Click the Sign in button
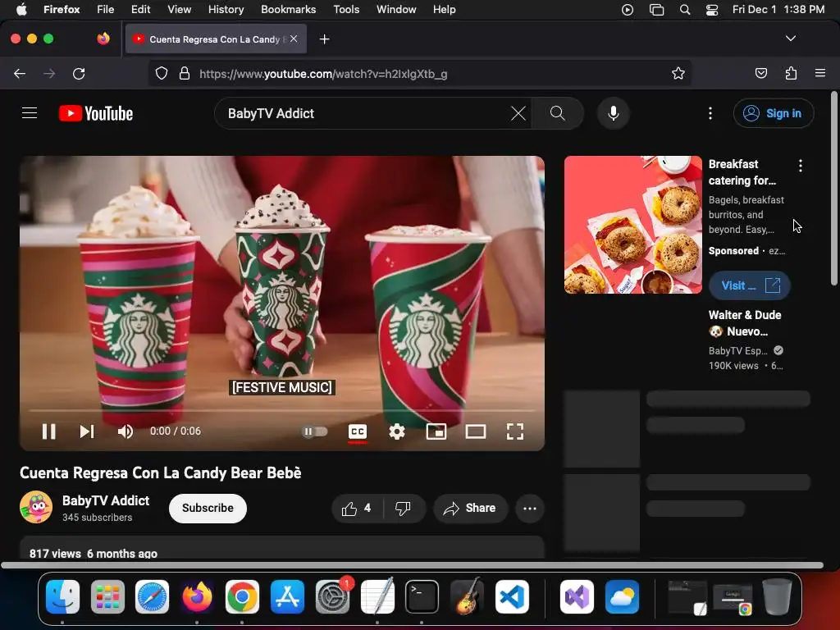840x630 pixels. [x=773, y=113]
